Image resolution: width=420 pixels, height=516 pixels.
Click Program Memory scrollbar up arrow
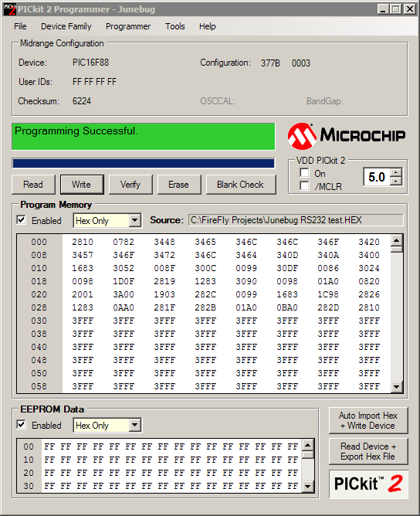397,240
